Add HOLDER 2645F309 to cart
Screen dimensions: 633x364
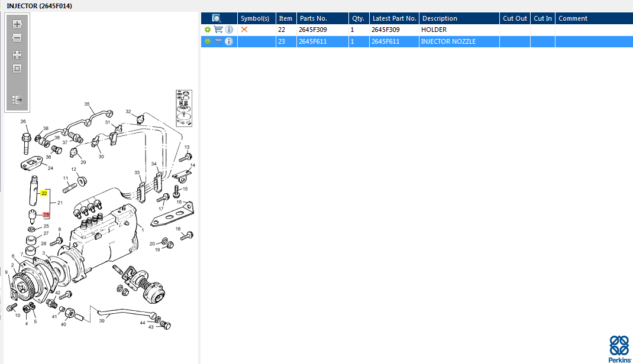coord(218,30)
